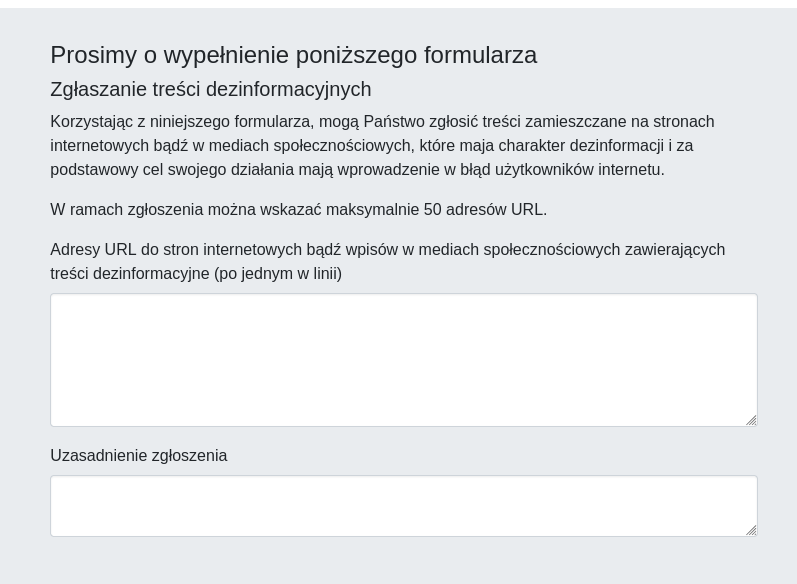This screenshot has height=584, width=797.
Task: Click the word "maksymalnie" in limit sentence
Action: [x=369, y=210]
